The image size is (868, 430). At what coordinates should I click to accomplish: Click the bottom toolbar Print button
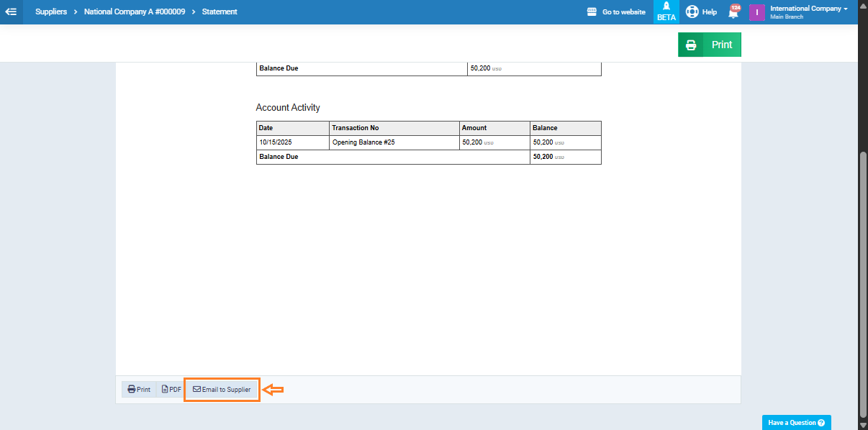(139, 390)
